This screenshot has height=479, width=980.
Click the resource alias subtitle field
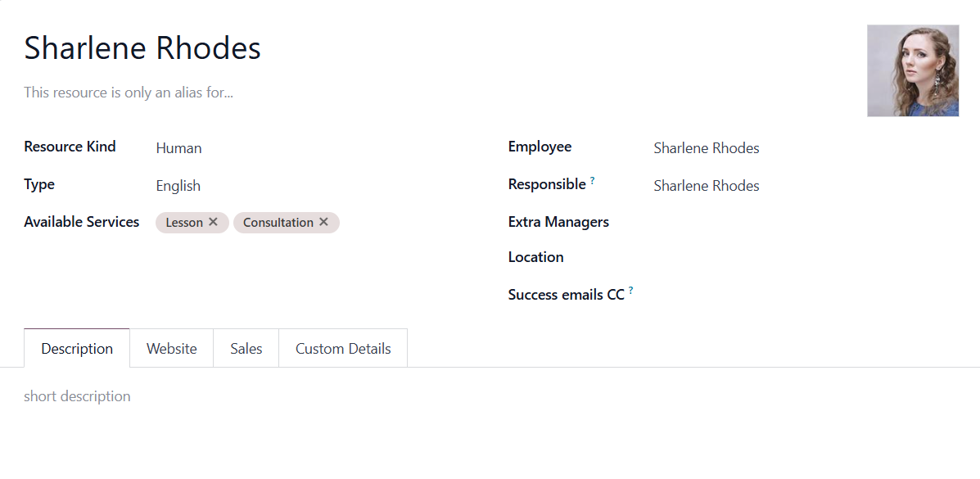click(x=437, y=93)
